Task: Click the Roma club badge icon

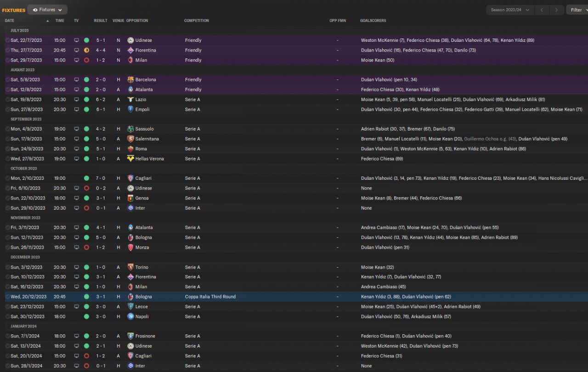Action: pos(130,149)
